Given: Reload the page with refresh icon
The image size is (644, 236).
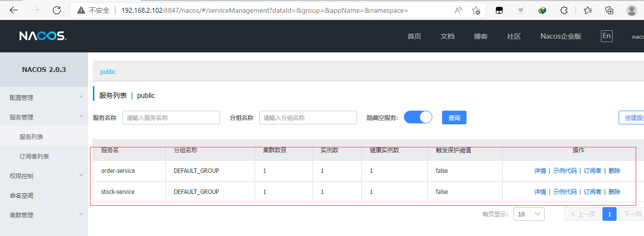Looking at the screenshot, I should point(57,10).
